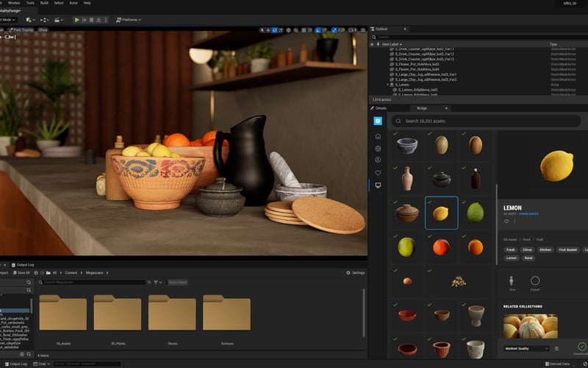This screenshot has height=368, width=588.
Task: Open Bridge Collections globe icon
Action: 378,149
